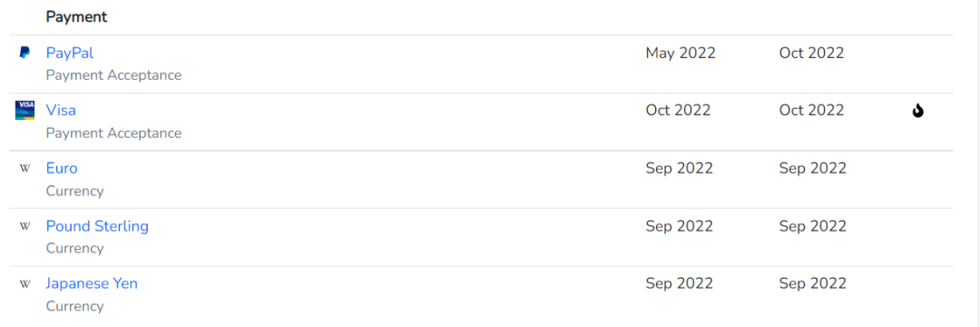Select PayPal's Oct 2022 last detected date

coord(811,54)
